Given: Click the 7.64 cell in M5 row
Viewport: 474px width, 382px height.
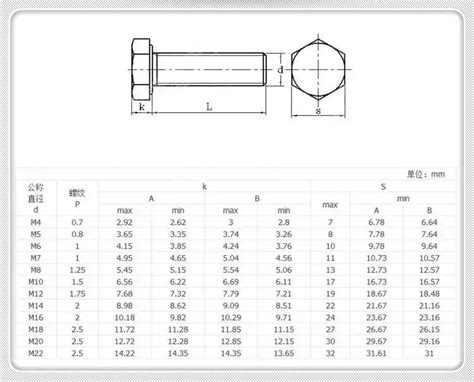Looking at the screenshot, I should (429, 234).
